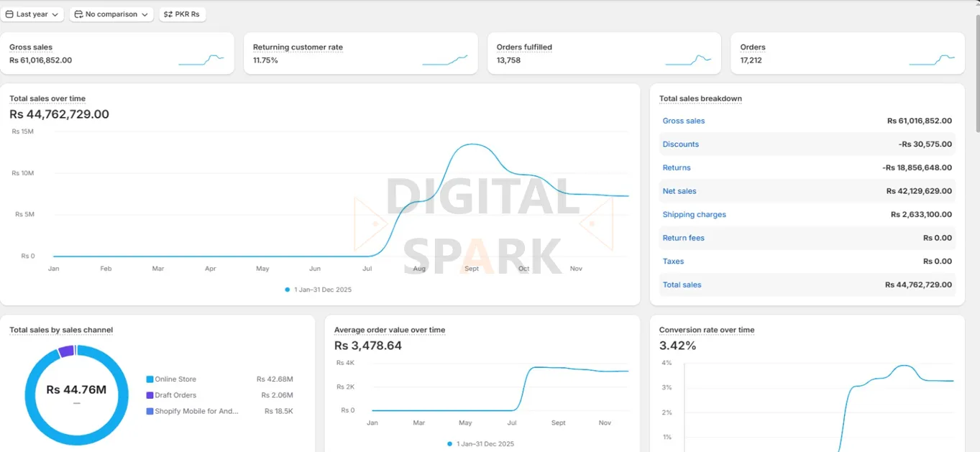Image resolution: width=980 pixels, height=452 pixels.
Task: Click the calendar icon on the Last year filter
Action: click(x=9, y=14)
